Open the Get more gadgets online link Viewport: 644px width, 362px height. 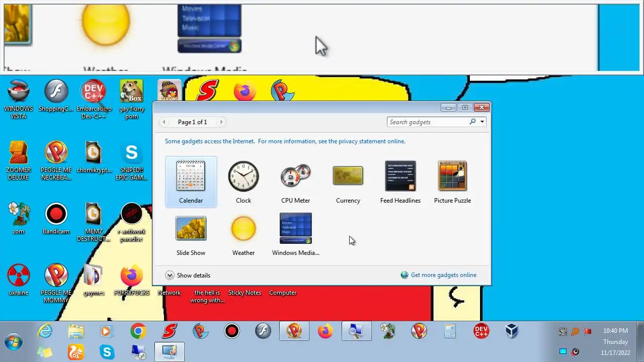pyautogui.click(x=439, y=275)
